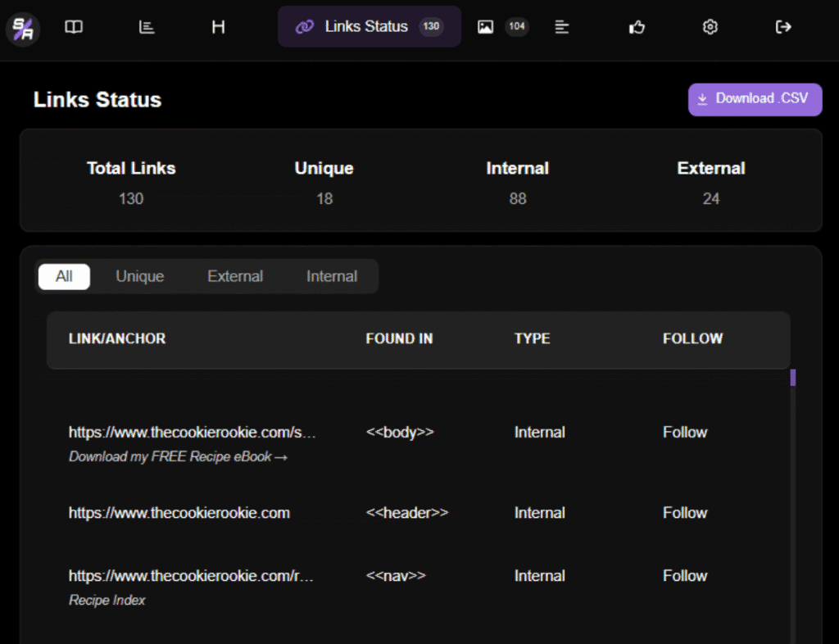
Task: Click the purple table scrollbar thumb
Action: pos(792,378)
